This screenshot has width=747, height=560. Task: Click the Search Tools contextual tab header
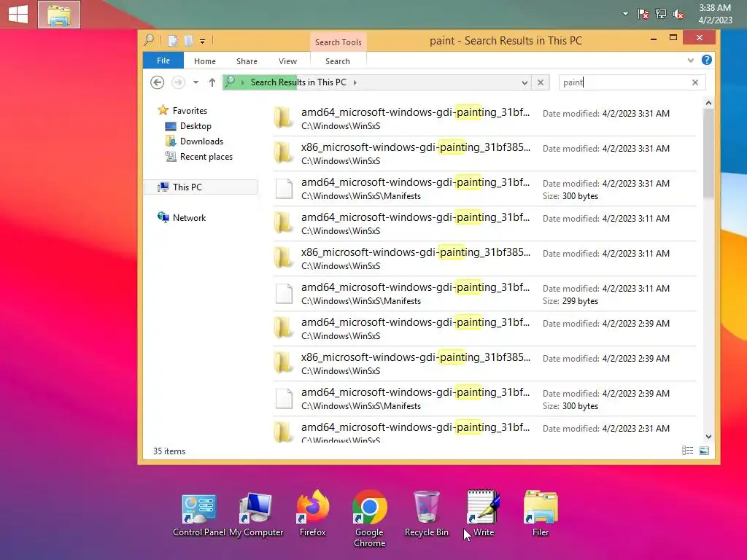point(338,42)
